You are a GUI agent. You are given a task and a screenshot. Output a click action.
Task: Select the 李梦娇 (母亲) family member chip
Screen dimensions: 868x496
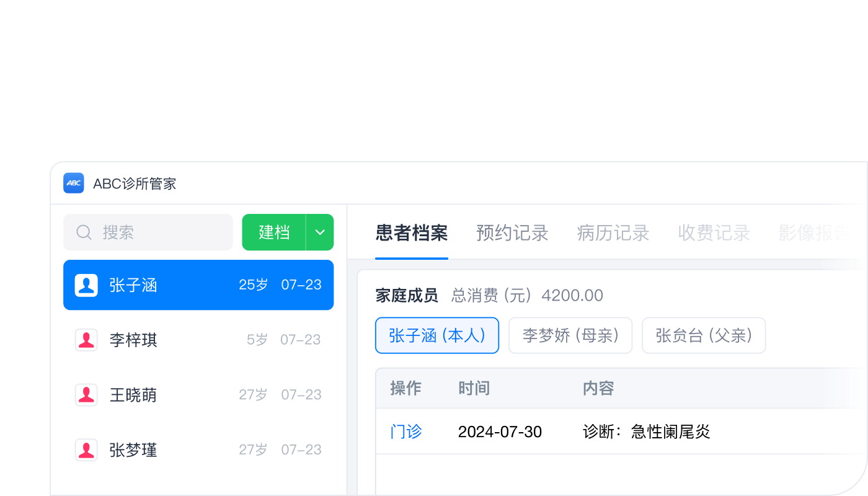tap(570, 335)
